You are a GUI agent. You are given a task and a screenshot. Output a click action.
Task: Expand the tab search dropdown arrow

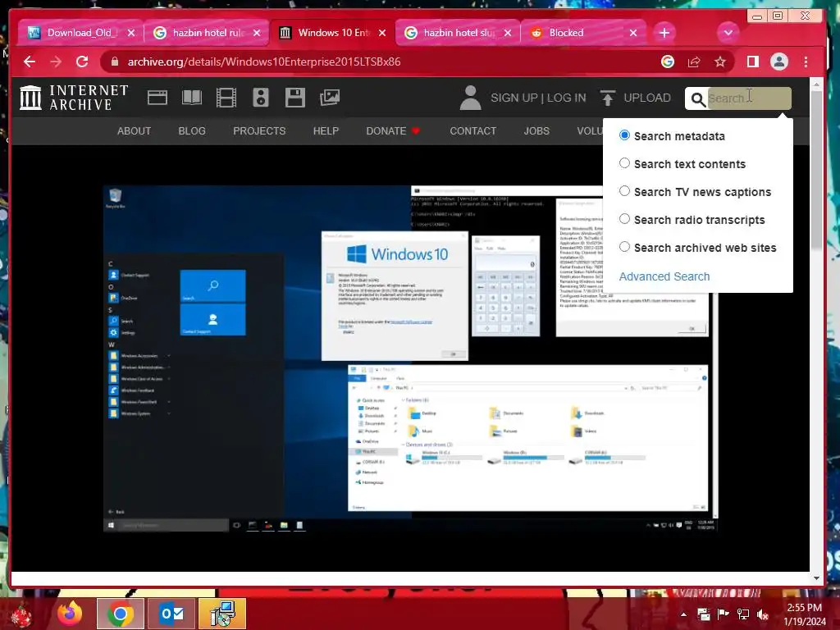click(x=728, y=33)
